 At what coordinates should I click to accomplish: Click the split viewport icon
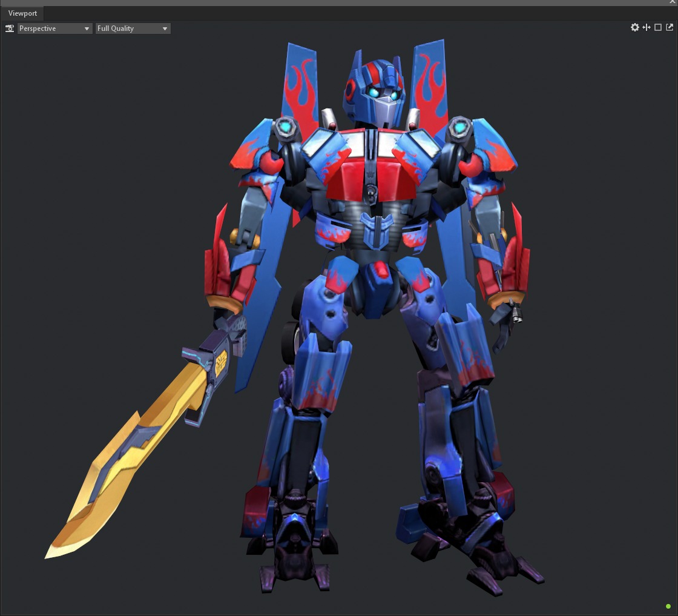647,28
